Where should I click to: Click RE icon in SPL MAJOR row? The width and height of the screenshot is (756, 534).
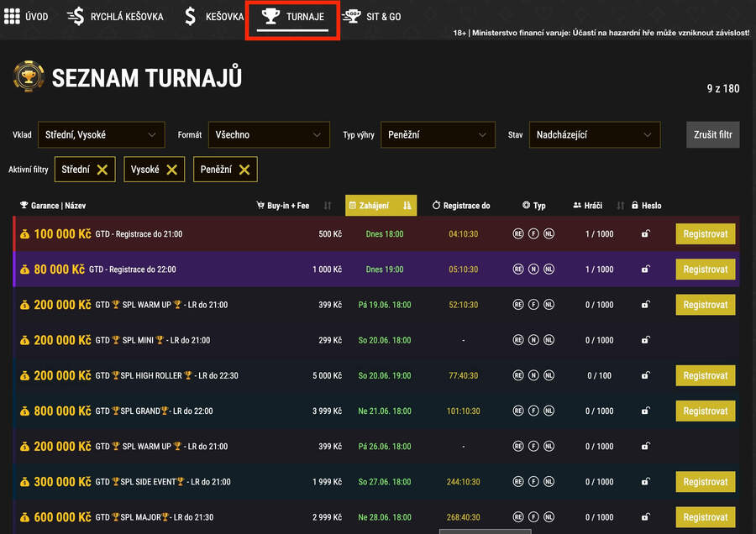pyautogui.click(x=517, y=517)
